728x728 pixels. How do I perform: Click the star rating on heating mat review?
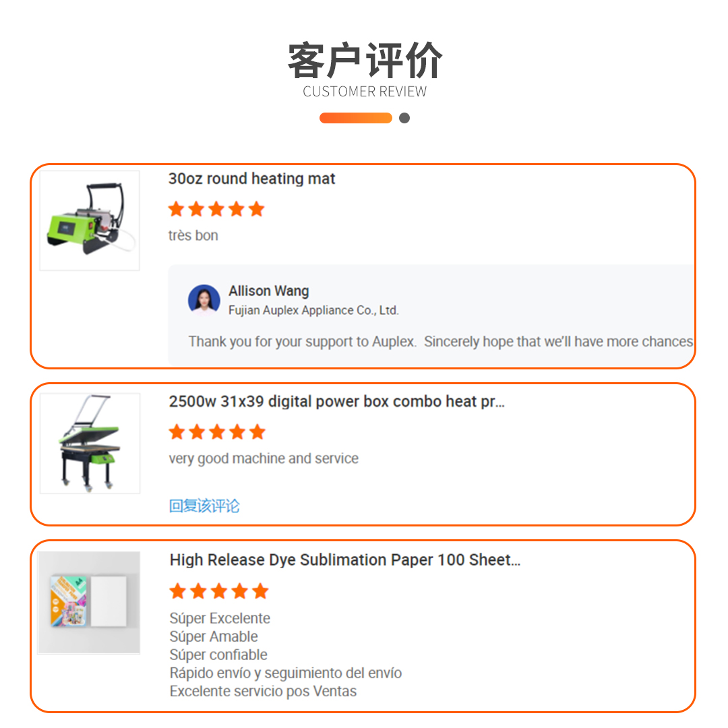216,209
